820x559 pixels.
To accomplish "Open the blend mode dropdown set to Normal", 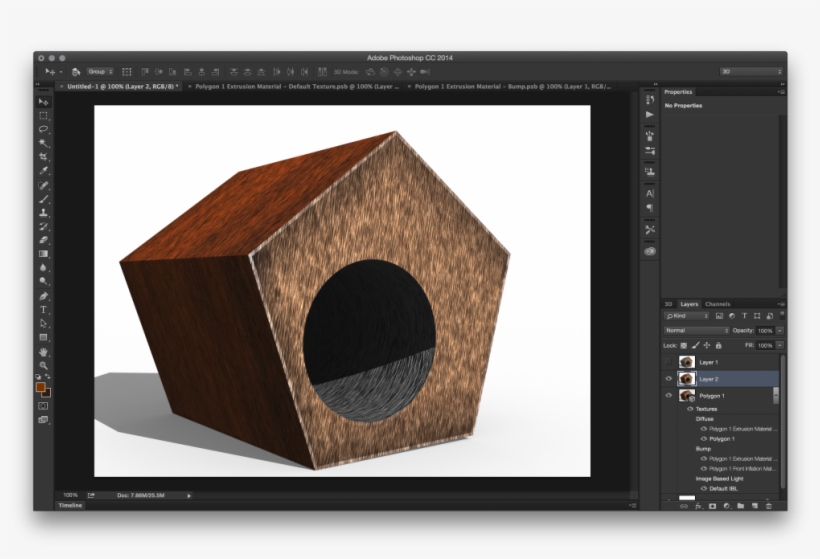I will pyautogui.click(x=696, y=330).
